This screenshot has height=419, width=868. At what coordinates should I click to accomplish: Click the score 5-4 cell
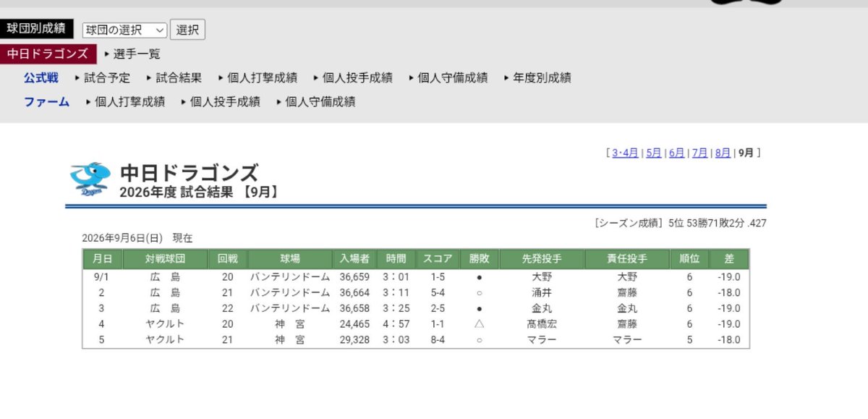point(438,292)
